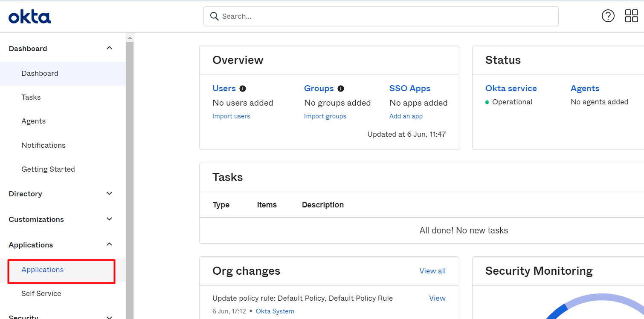Click the info icon next to Groups

point(341,89)
